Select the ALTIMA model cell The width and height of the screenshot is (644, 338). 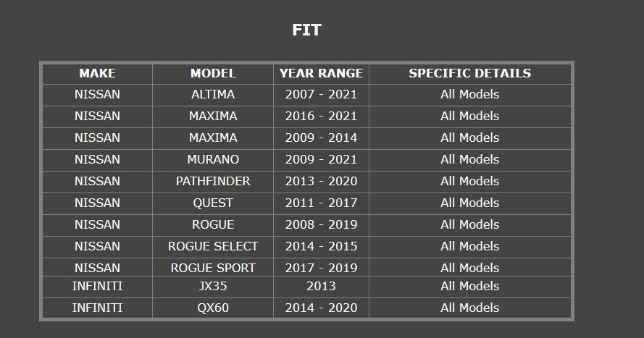click(213, 95)
